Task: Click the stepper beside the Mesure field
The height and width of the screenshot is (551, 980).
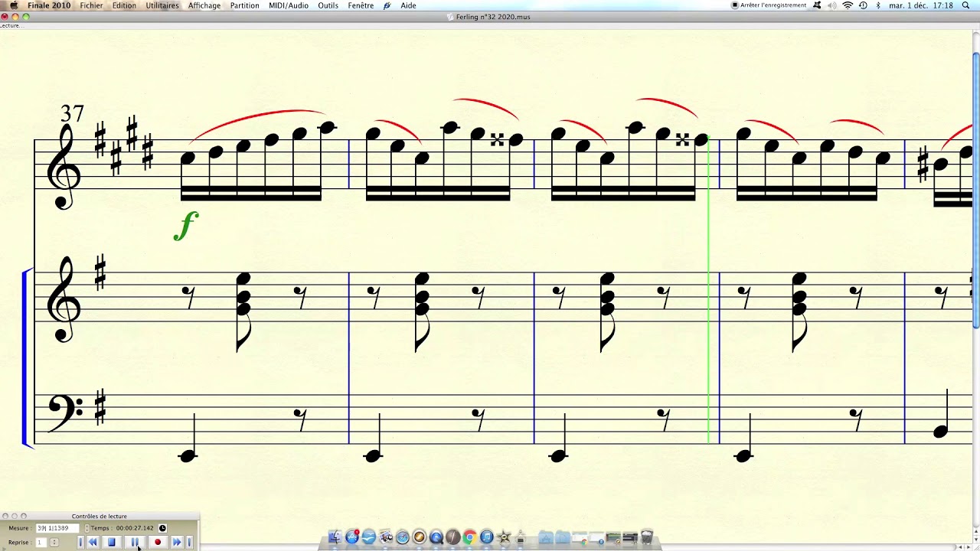Action: click(87, 528)
